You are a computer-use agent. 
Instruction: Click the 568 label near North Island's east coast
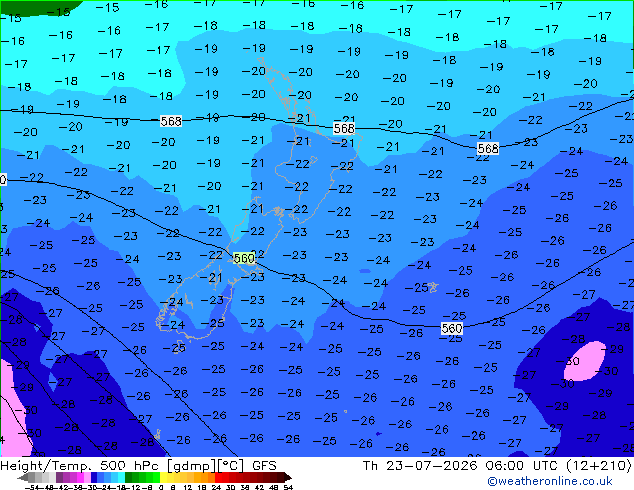tap(344, 128)
